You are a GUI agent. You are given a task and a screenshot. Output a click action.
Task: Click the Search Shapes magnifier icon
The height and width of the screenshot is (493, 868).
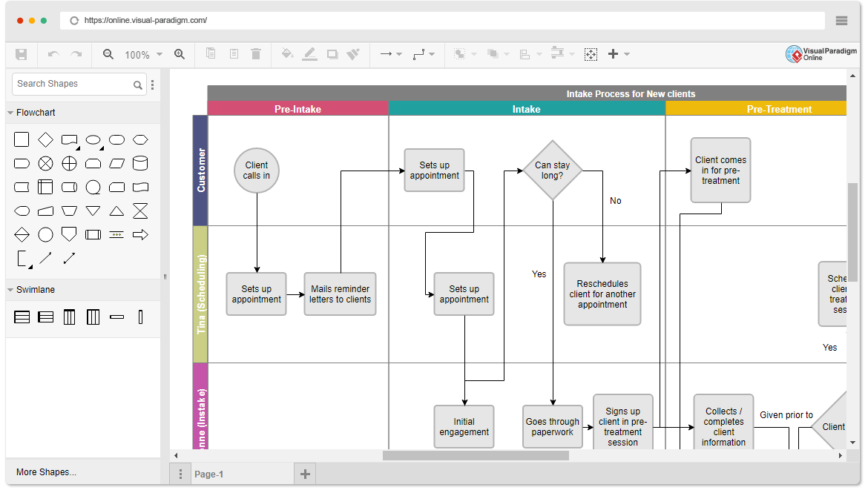click(137, 85)
